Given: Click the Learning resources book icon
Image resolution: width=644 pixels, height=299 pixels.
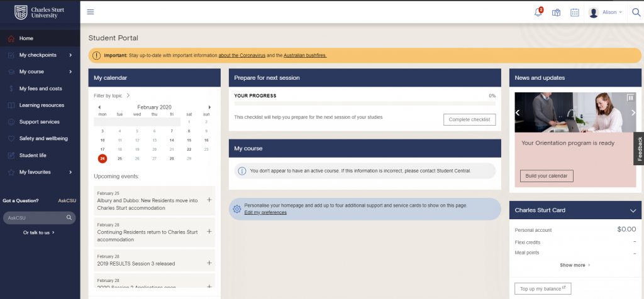Looking at the screenshot, I should [x=11, y=106].
